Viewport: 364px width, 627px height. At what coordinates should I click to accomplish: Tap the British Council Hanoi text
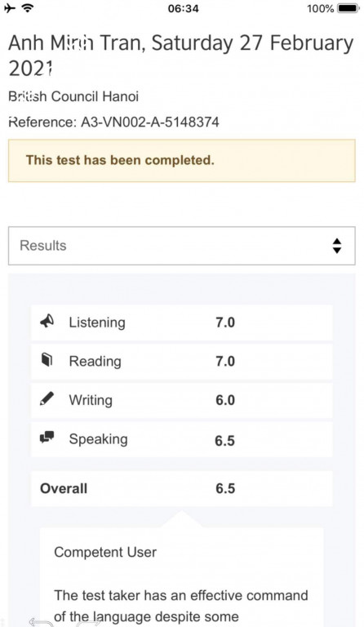coord(73,96)
